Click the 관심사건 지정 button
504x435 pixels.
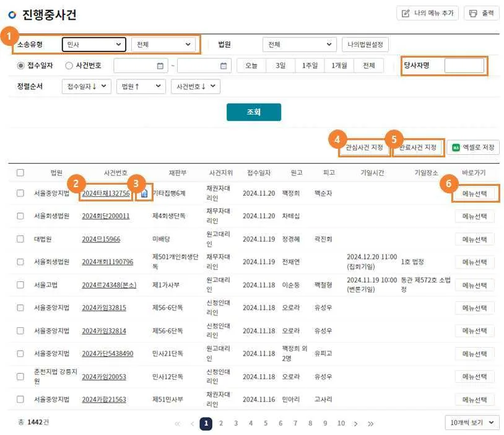tap(364, 147)
